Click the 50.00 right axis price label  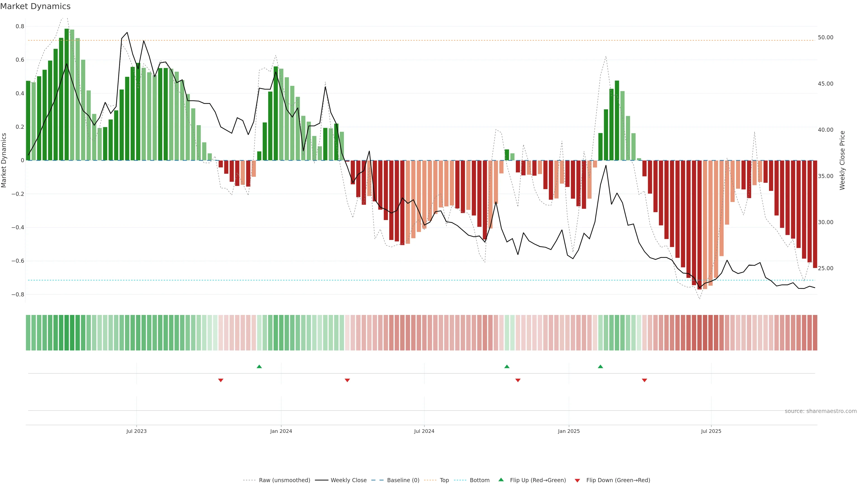click(826, 37)
